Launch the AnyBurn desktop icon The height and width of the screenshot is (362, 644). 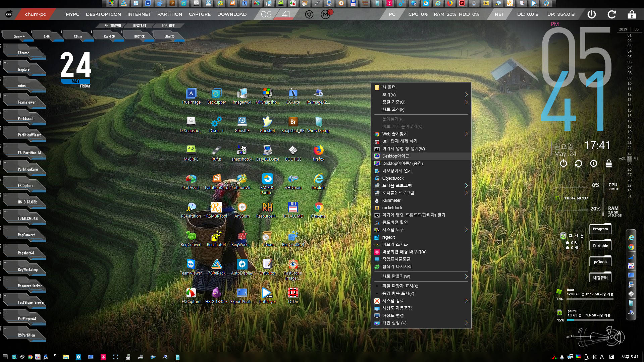click(242, 210)
